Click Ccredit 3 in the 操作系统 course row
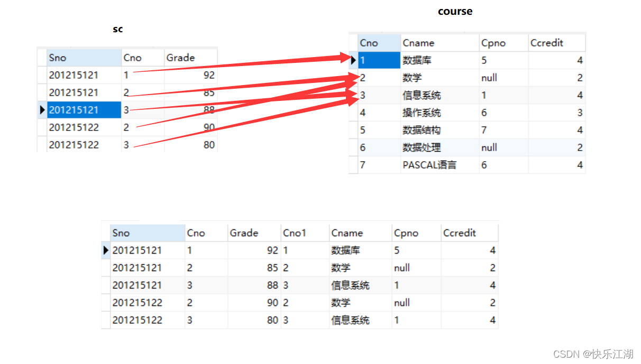Image resolution: width=641 pixels, height=364 pixels. pos(557,113)
